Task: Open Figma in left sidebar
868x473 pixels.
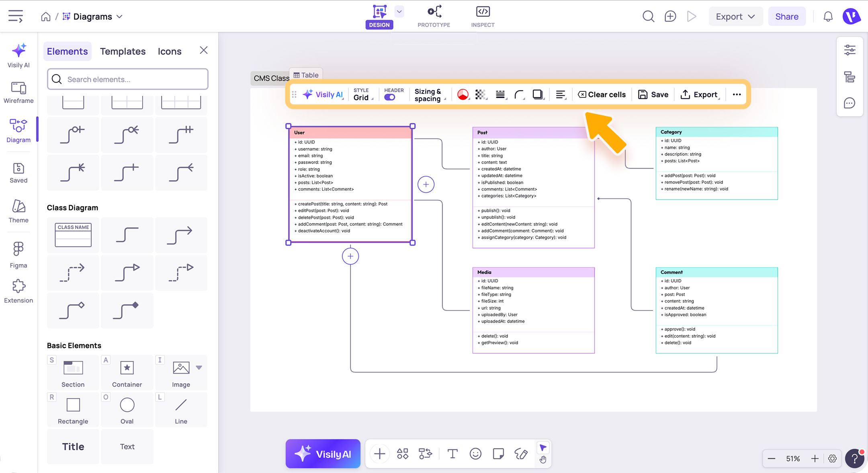Action: [x=18, y=255]
